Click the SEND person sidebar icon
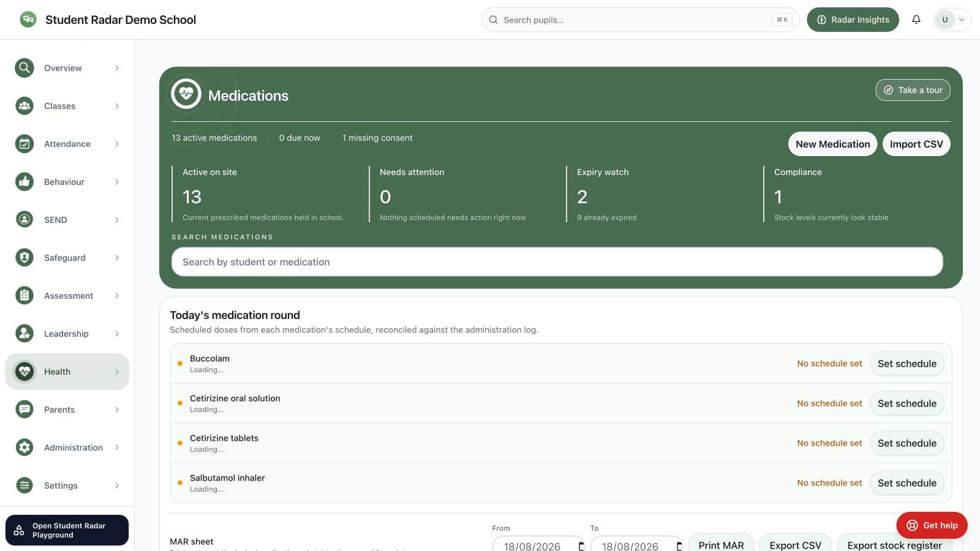This screenshot has height=551, width=980. tap(24, 220)
